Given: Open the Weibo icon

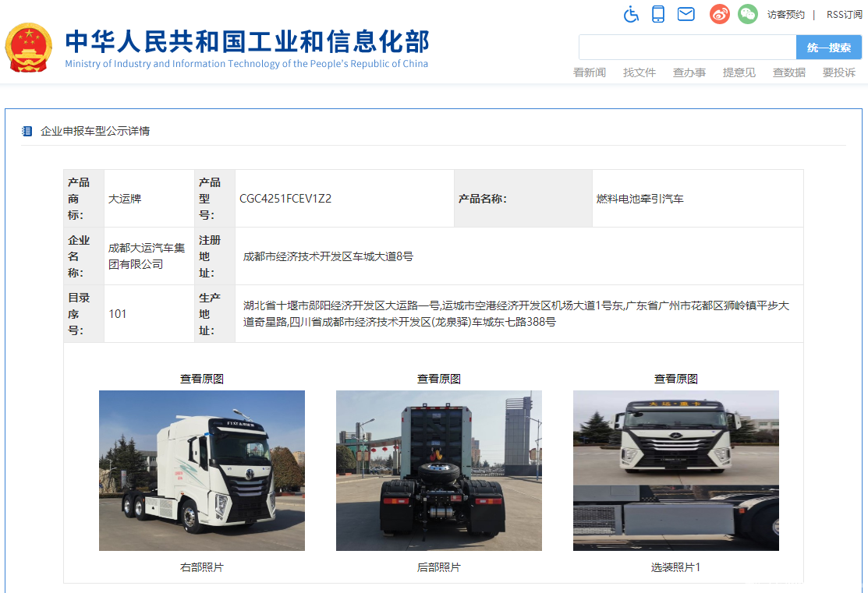Looking at the screenshot, I should [x=720, y=14].
